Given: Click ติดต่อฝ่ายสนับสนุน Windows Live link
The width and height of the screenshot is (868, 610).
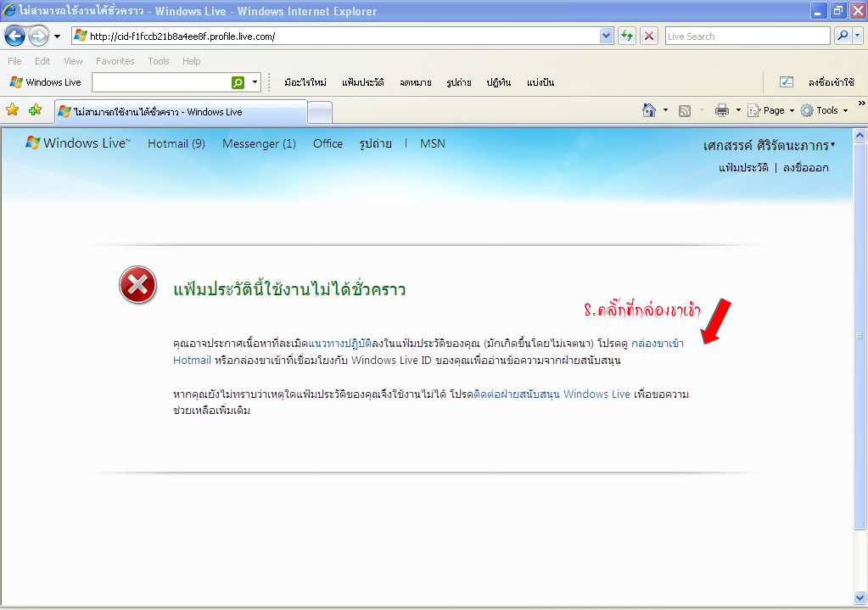Looking at the screenshot, I should [x=552, y=395].
